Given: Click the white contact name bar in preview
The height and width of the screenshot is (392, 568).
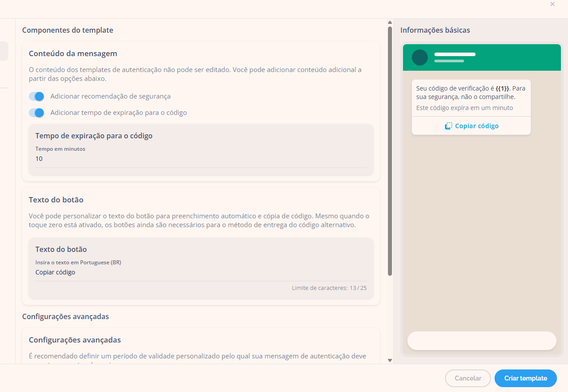Looking at the screenshot, I should [x=455, y=54].
